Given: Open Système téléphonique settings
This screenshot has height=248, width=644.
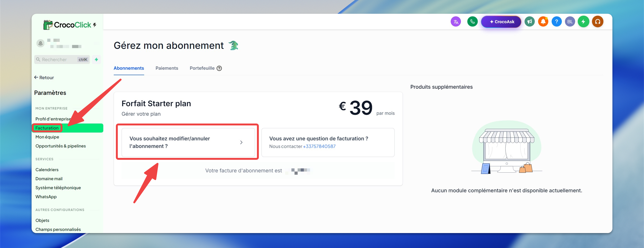Looking at the screenshot, I should coord(58,188).
